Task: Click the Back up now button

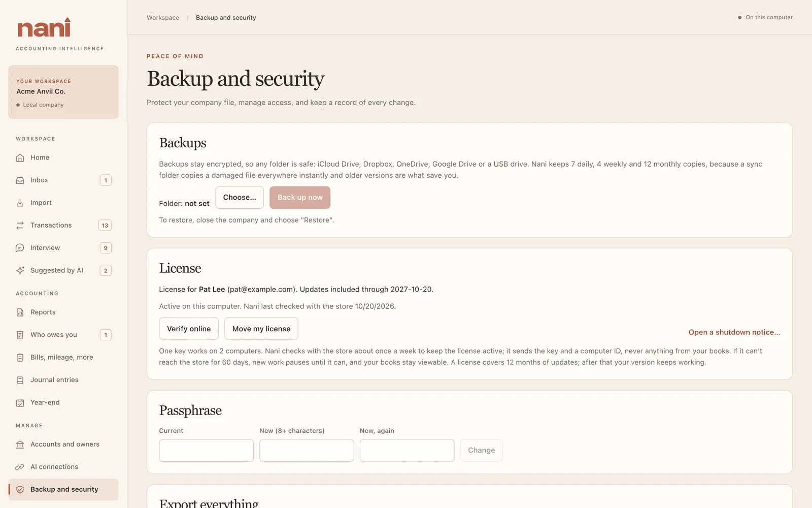Action: pyautogui.click(x=300, y=198)
